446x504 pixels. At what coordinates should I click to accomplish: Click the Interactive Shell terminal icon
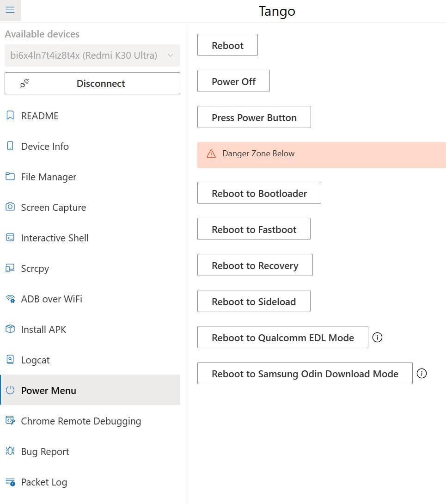10,238
